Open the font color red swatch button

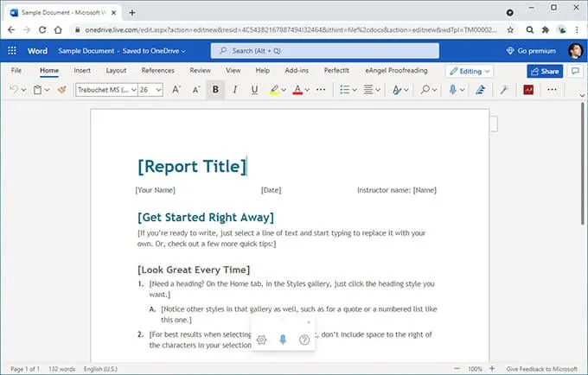click(297, 89)
